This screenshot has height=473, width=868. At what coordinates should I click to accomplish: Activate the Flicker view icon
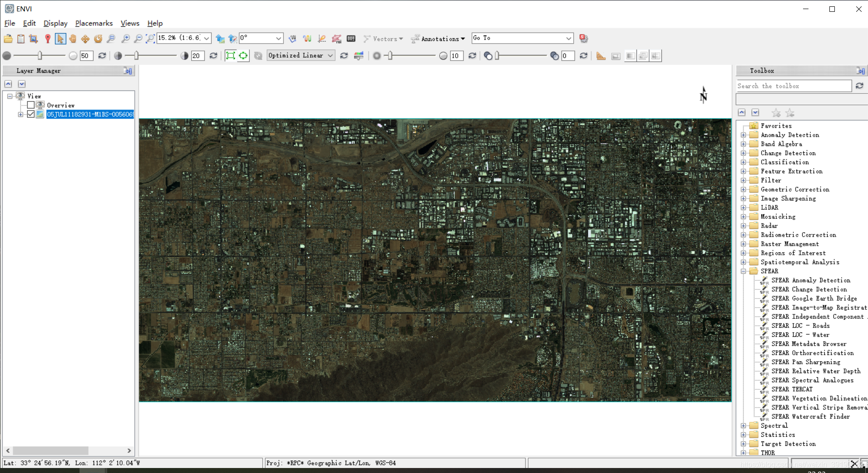click(x=643, y=56)
